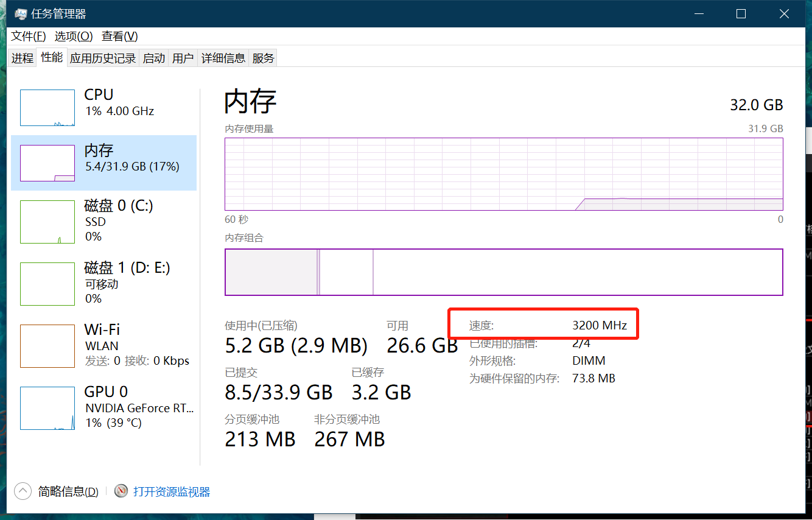Viewport: 812px width, 520px height.
Task: Select the Wi-Fi WLAN sidebar graph
Action: 103,346
